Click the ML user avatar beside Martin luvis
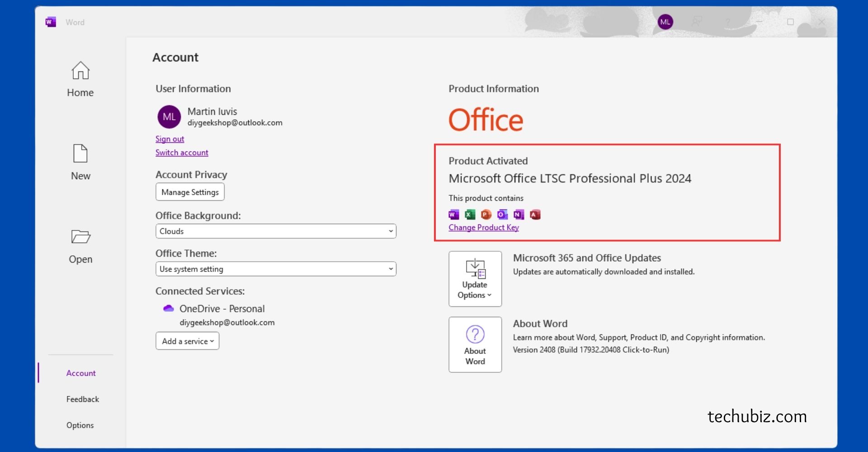The image size is (868, 452). 169,117
